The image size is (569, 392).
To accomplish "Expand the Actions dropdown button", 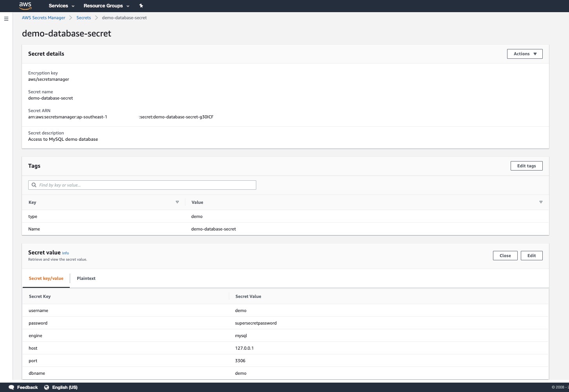I will (525, 54).
